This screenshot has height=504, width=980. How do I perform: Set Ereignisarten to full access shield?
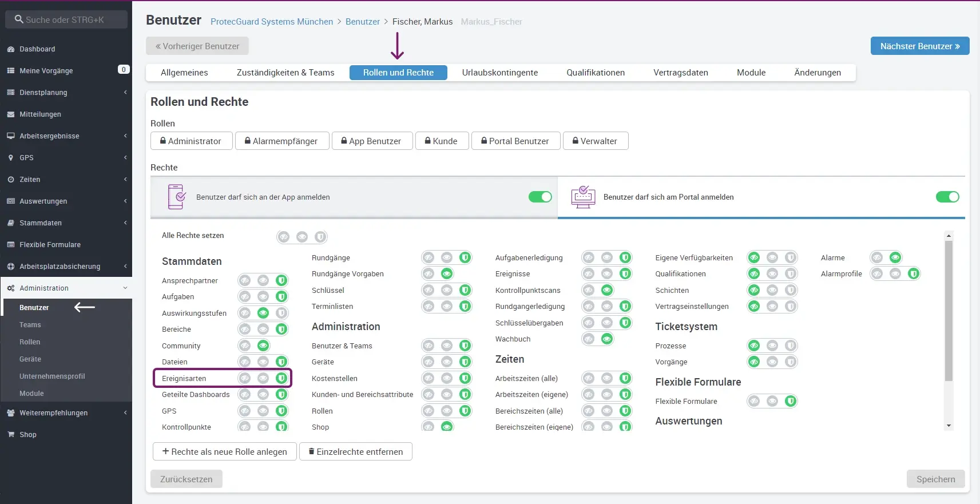coord(281,378)
